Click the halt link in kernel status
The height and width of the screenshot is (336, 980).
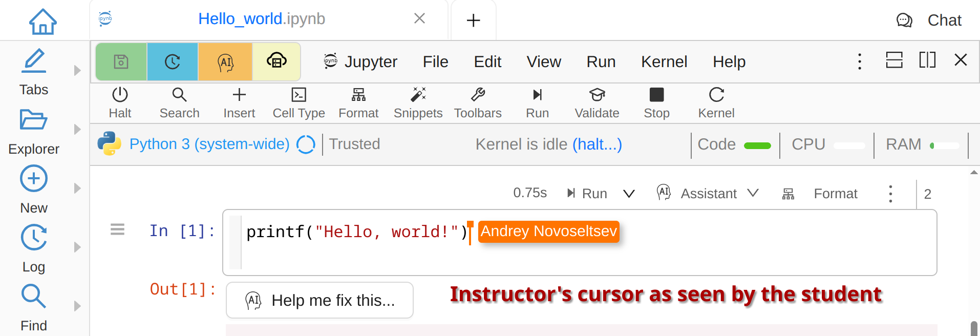coord(596,144)
